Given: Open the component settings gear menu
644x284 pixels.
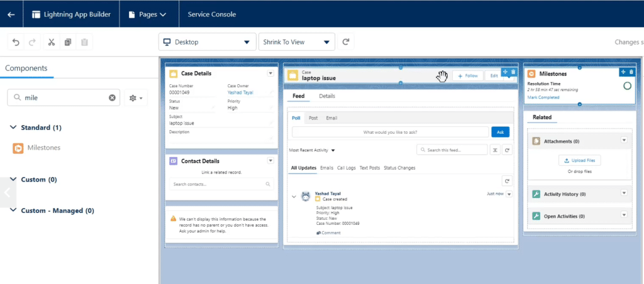Looking at the screenshot, I should pos(136,98).
